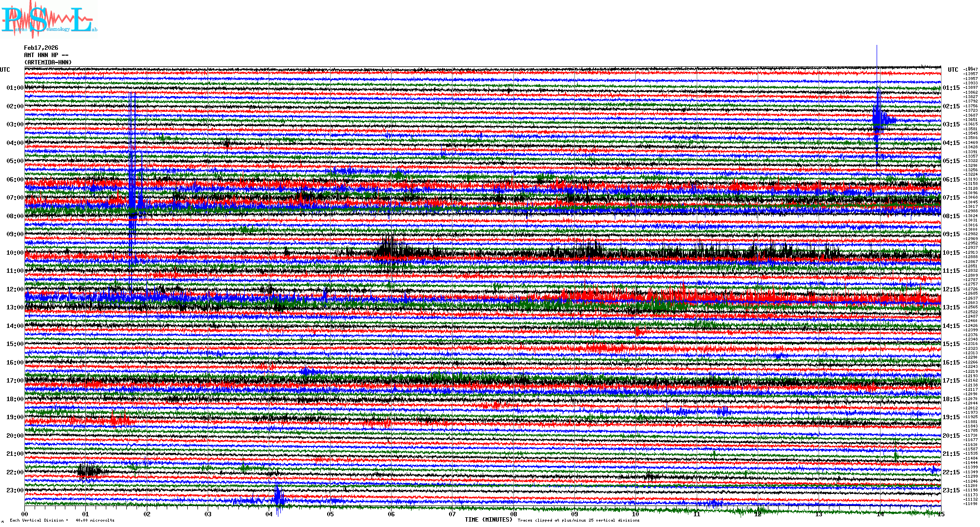This screenshot has height=527, width=980.
Task: Click the Each Vertical Division microvolts note
Action: tap(62, 520)
